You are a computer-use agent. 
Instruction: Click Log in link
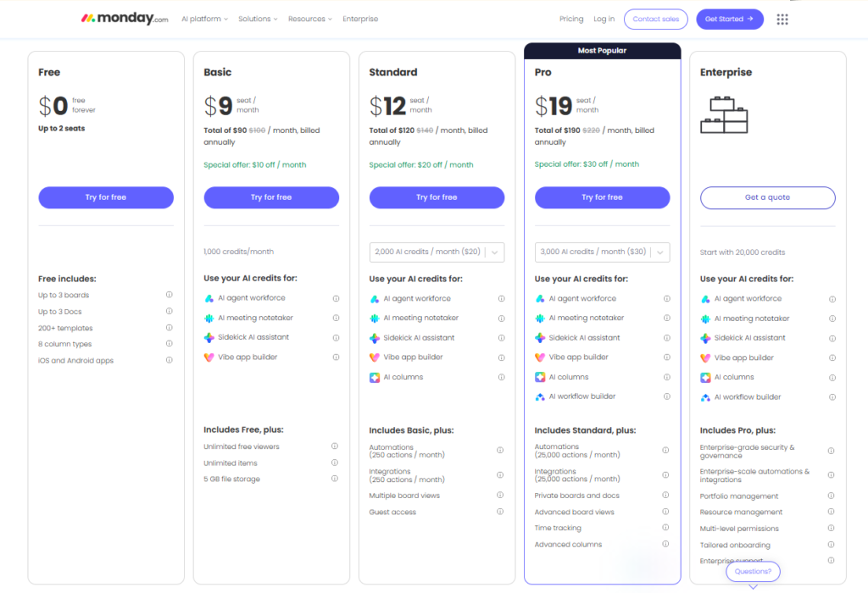(x=604, y=19)
